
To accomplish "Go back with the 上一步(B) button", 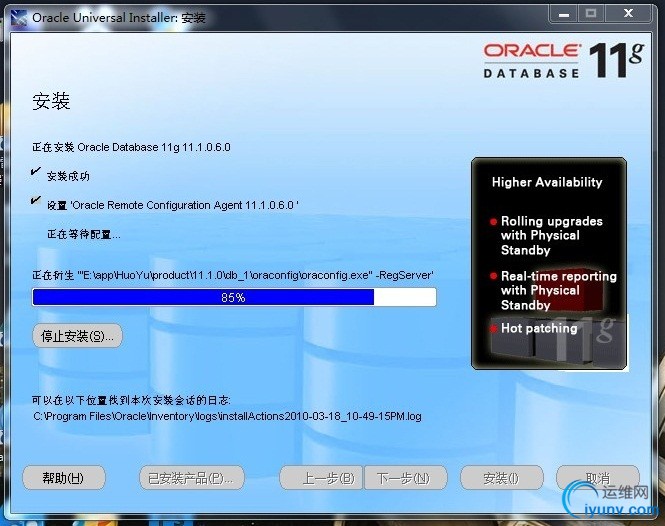I will 321,478.
